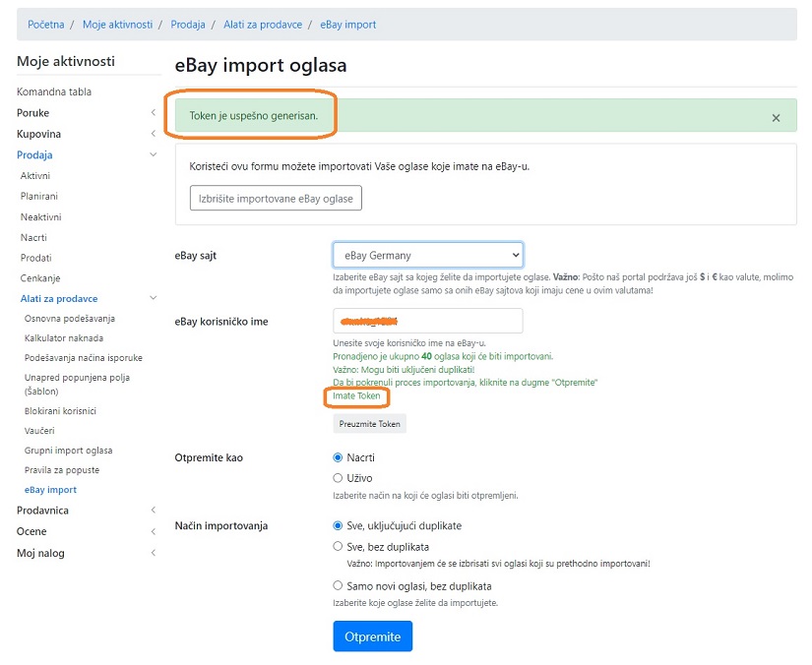Open Moj nalog in sidebar menu

click(40, 553)
